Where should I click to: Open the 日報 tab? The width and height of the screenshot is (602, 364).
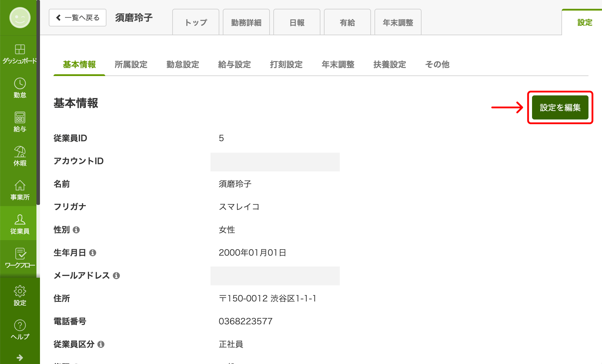point(297,22)
